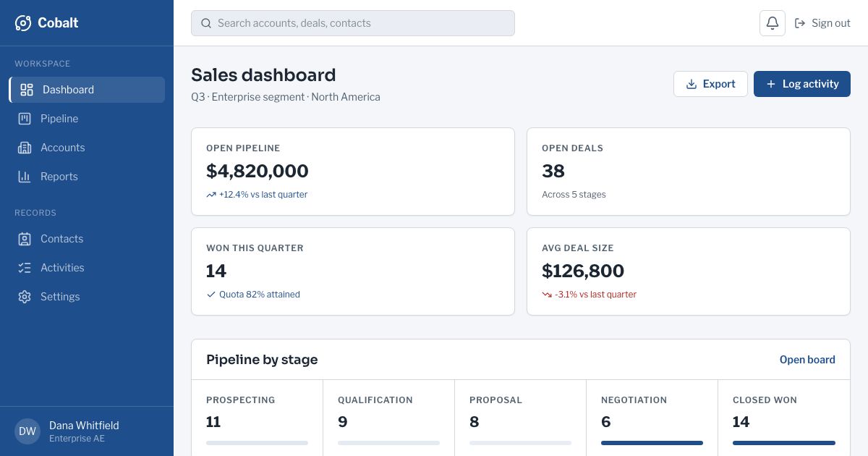Open the Contacts records
868x456 pixels.
pos(87,239)
